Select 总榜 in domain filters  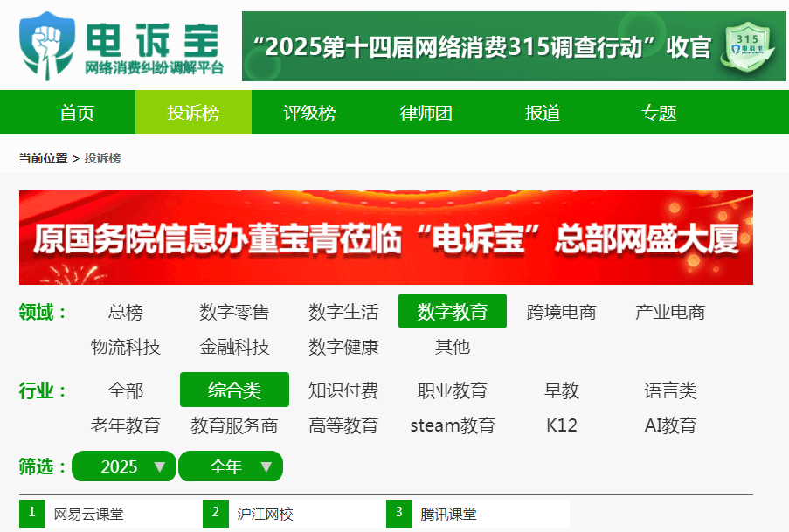(x=126, y=312)
